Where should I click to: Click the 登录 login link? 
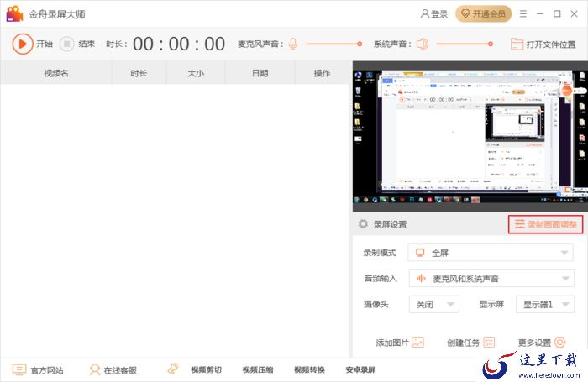(434, 14)
